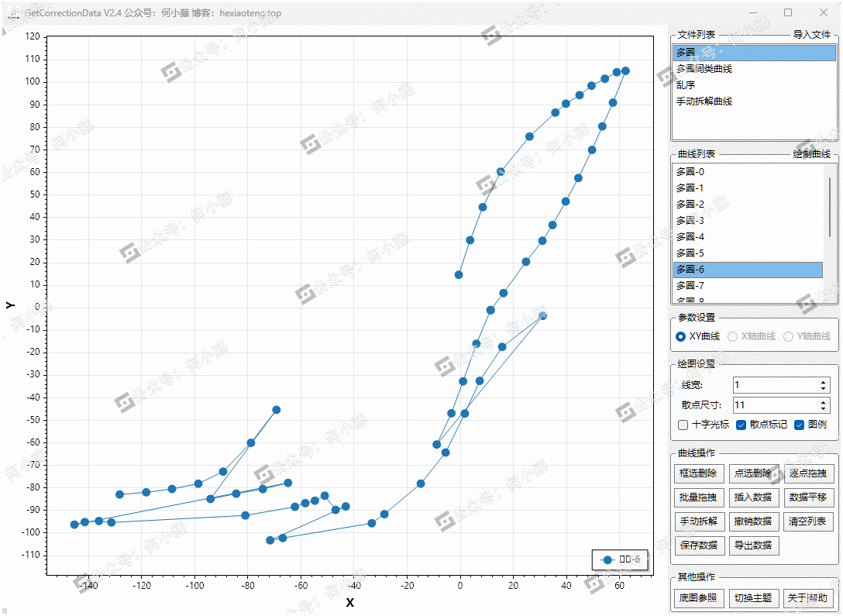Viewport: 843px width, 616px height.
Task: Select the XY曲线 radio button
Action: (x=681, y=336)
